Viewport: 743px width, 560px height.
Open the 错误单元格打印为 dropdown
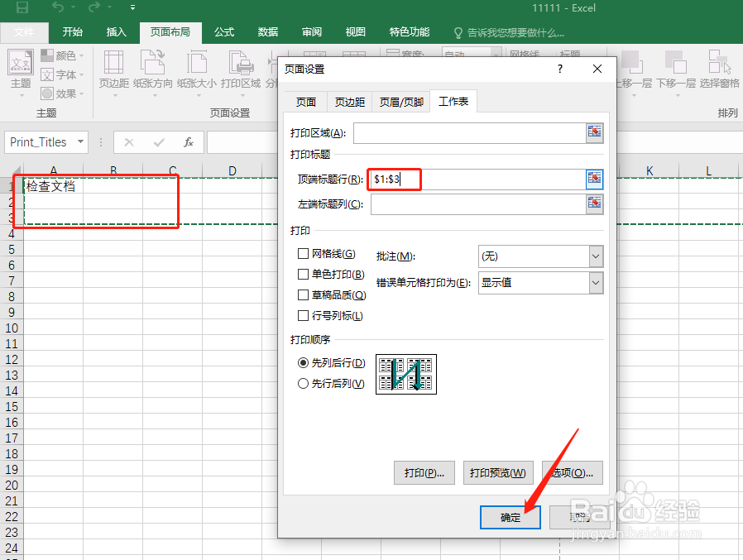coord(540,283)
